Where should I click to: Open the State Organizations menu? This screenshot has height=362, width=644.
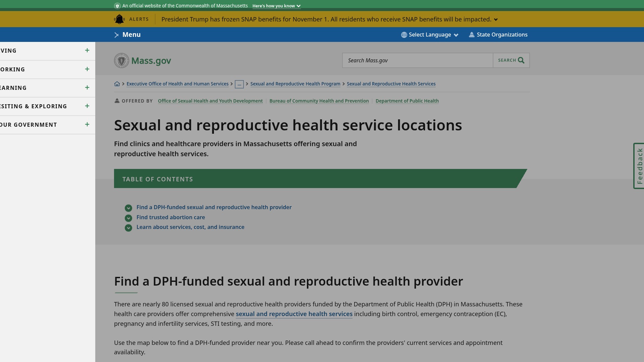[498, 35]
